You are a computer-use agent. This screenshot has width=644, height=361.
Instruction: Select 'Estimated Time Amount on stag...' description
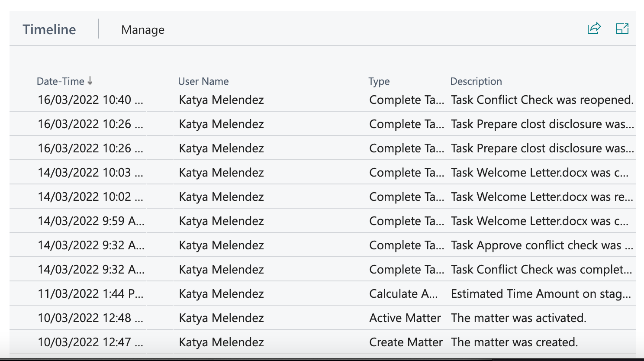click(541, 293)
